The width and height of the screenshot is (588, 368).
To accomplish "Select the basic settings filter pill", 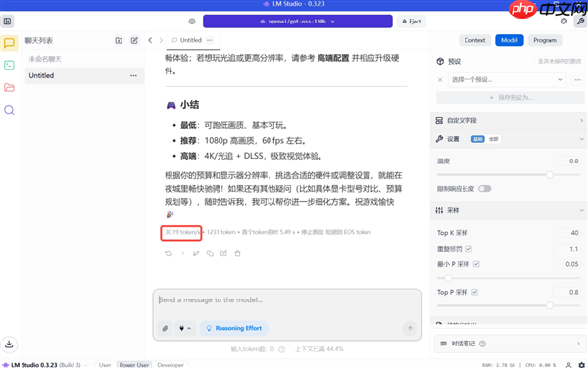I will point(478,139).
